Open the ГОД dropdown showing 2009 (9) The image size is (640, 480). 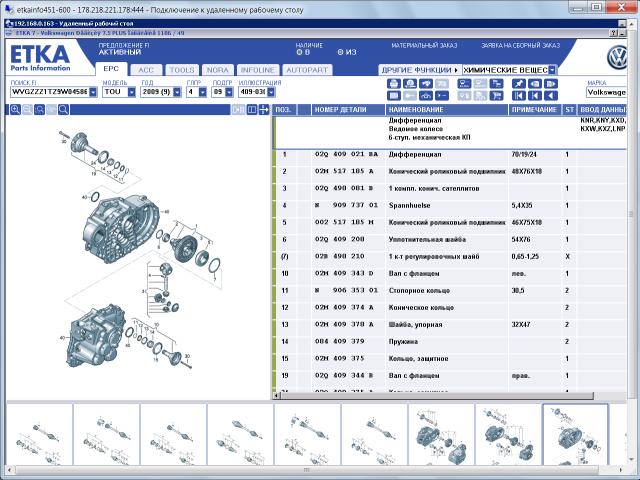click(x=177, y=92)
